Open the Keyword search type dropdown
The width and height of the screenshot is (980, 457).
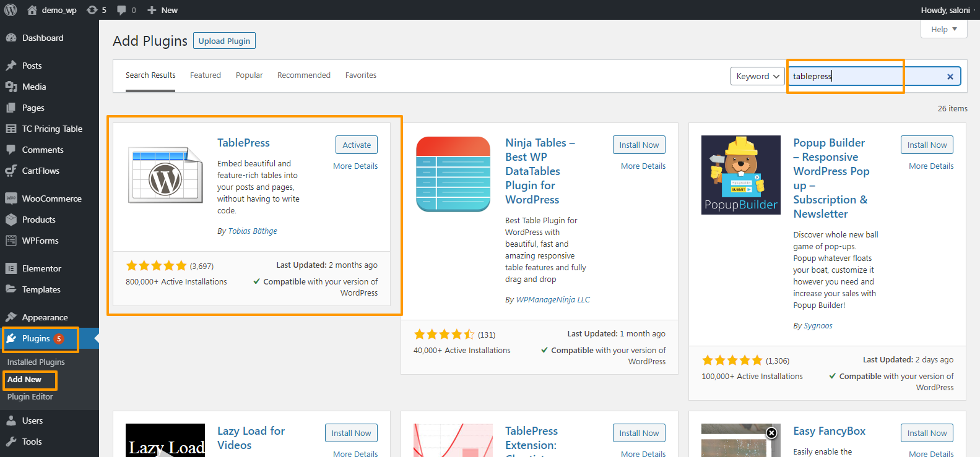(x=758, y=76)
